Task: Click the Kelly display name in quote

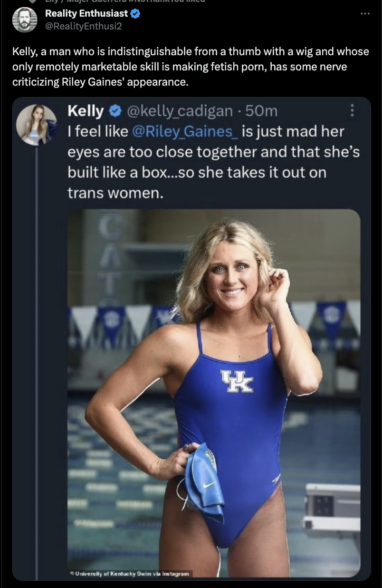Action: [x=86, y=111]
